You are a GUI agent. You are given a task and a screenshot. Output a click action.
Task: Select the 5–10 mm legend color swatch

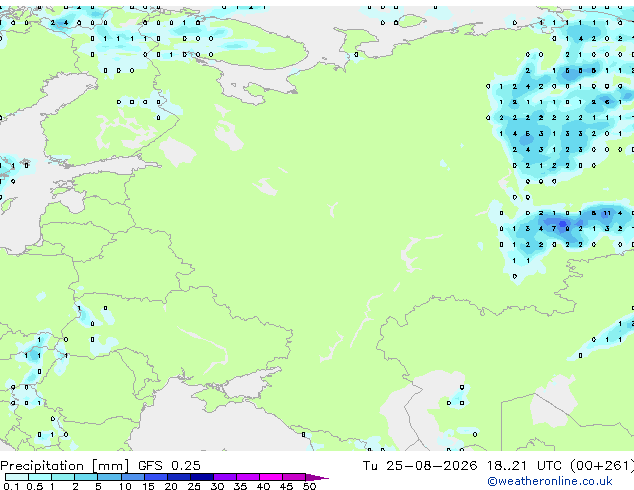pos(109,477)
